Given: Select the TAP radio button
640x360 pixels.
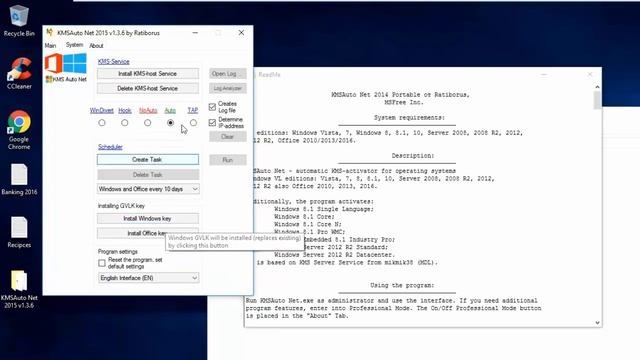Looking at the screenshot, I should [193, 122].
